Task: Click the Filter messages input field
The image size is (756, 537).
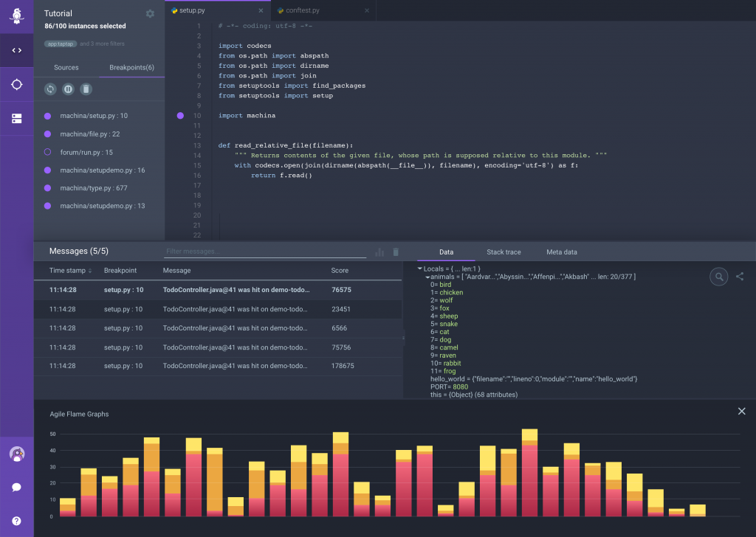Action: click(x=265, y=252)
